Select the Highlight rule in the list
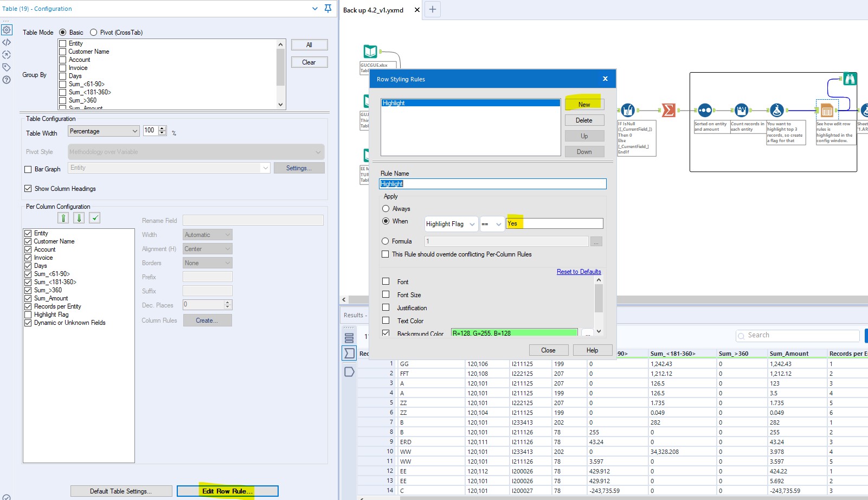868x500 pixels. (470, 103)
